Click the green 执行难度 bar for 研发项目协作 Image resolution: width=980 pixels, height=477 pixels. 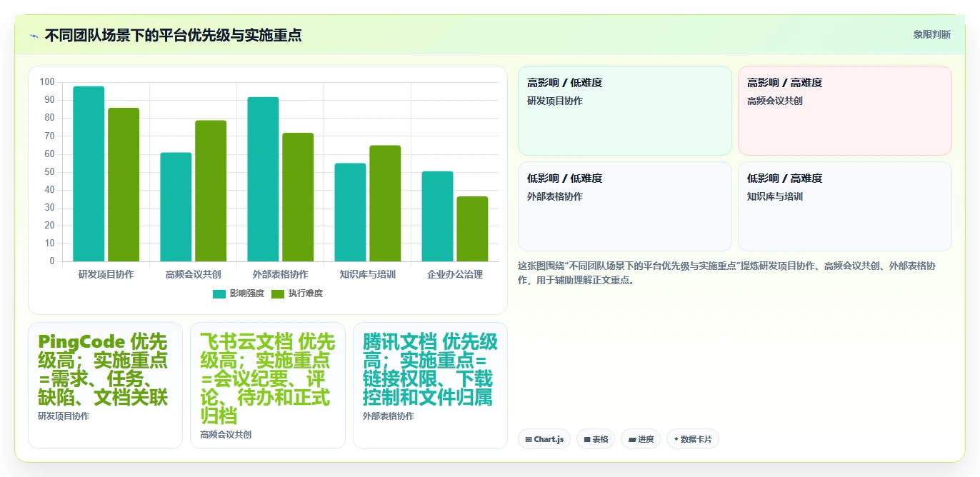point(124,184)
